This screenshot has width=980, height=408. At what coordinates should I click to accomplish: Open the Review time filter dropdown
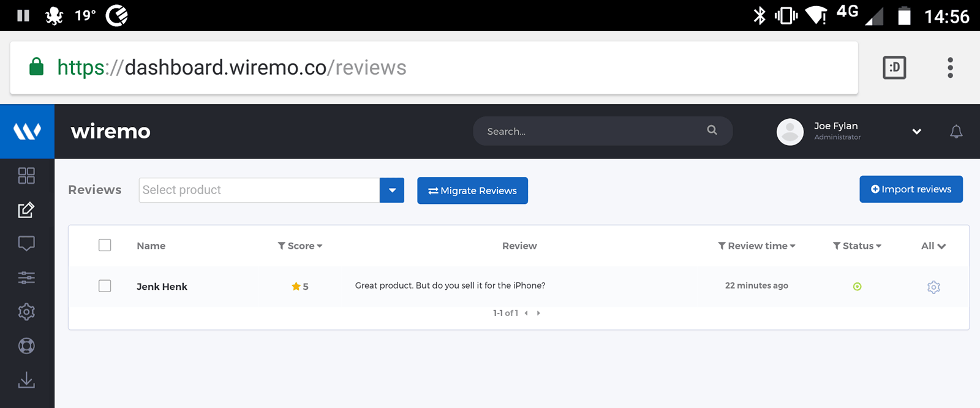point(756,246)
